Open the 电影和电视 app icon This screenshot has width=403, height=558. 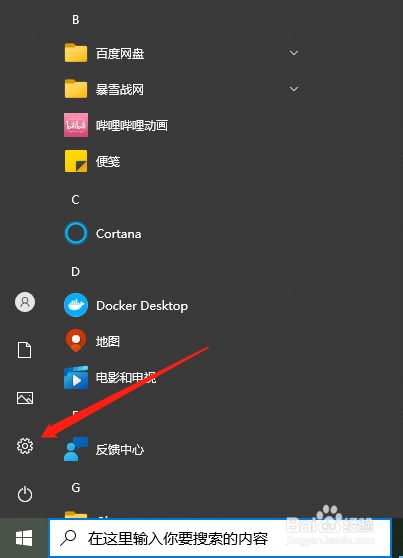[x=76, y=377]
